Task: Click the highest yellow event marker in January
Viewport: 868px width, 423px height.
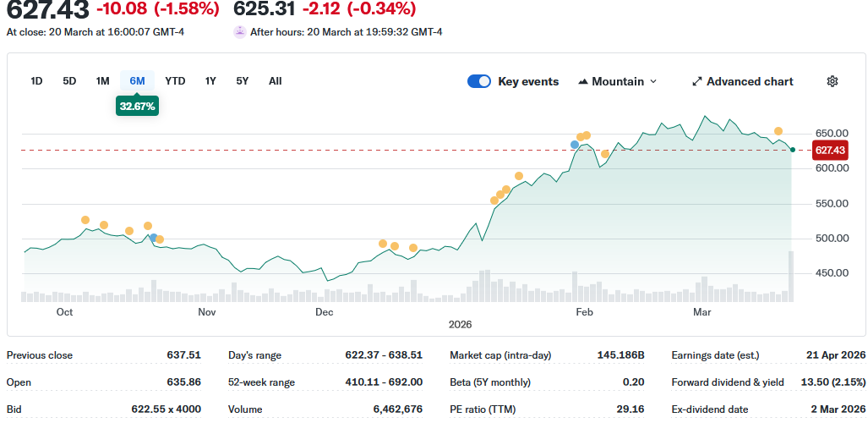Action: click(519, 176)
